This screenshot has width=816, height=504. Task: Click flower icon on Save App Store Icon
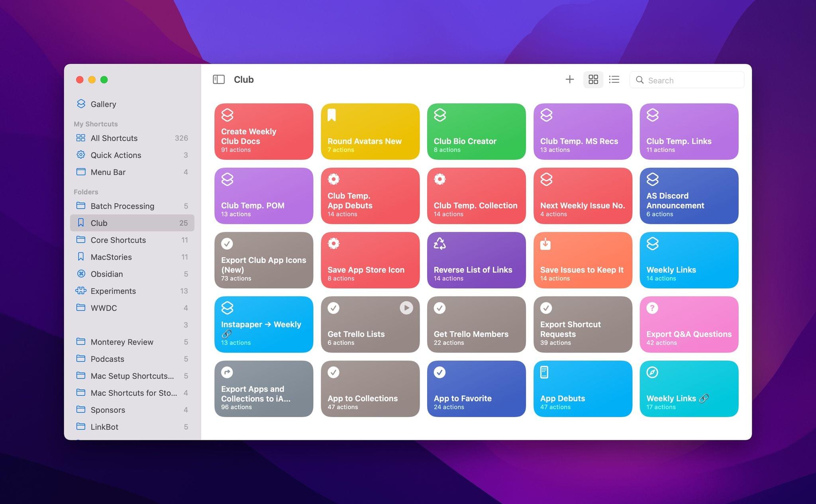(333, 243)
